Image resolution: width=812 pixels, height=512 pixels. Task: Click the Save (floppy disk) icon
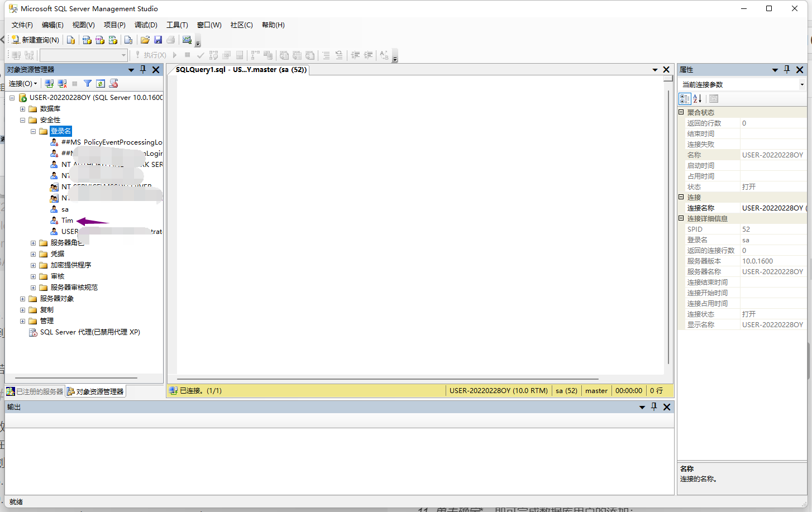tap(158, 40)
